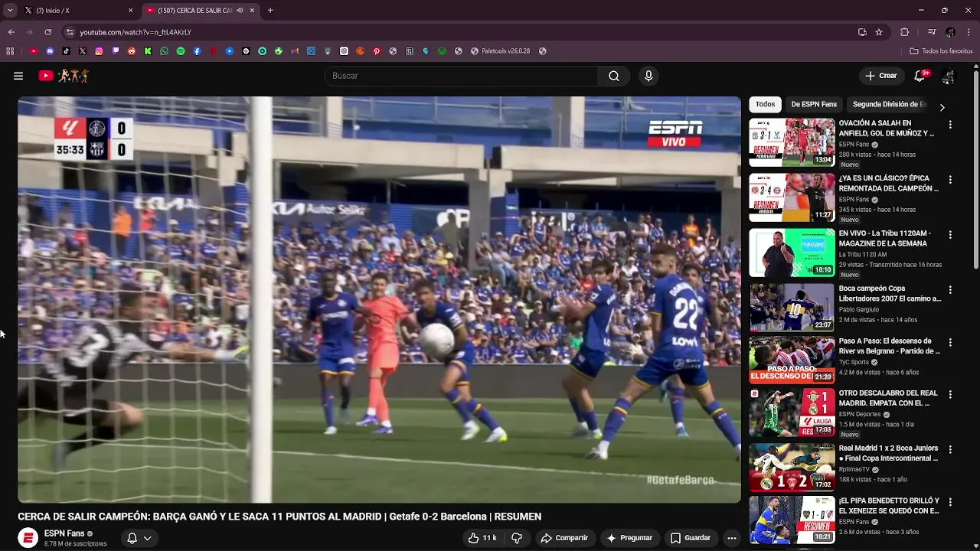This screenshot has height=551, width=980.
Task: Open options menu for Ovación a Salah video
Action: [950, 125]
